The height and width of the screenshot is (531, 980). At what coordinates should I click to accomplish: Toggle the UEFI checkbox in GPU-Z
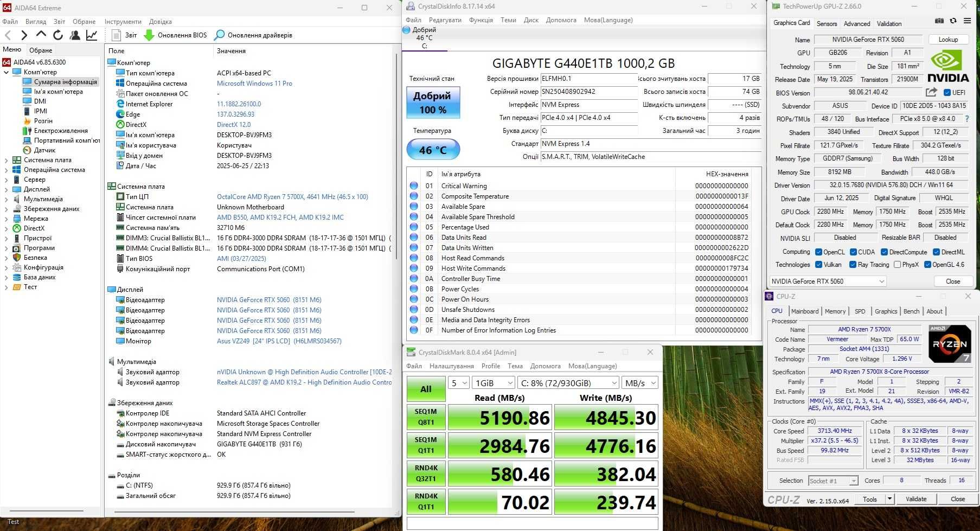click(x=947, y=93)
